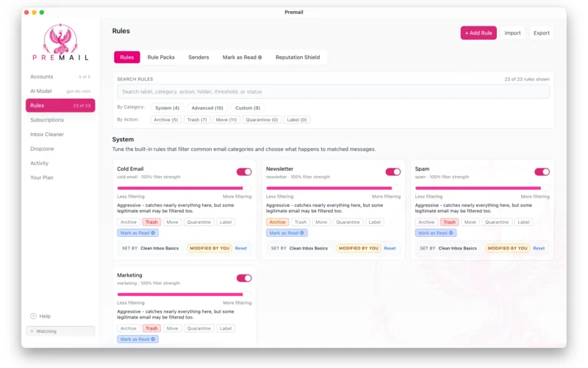The width and height of the screenshot is (588, 368).
Task: Toggle Mark as Read on Cold Email
Action: (x=137, y=233)
